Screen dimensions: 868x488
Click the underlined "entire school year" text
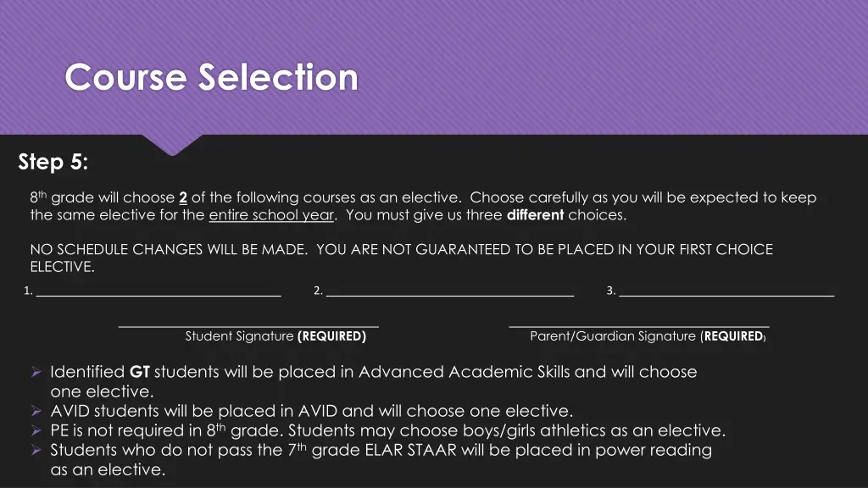(271, 215)
